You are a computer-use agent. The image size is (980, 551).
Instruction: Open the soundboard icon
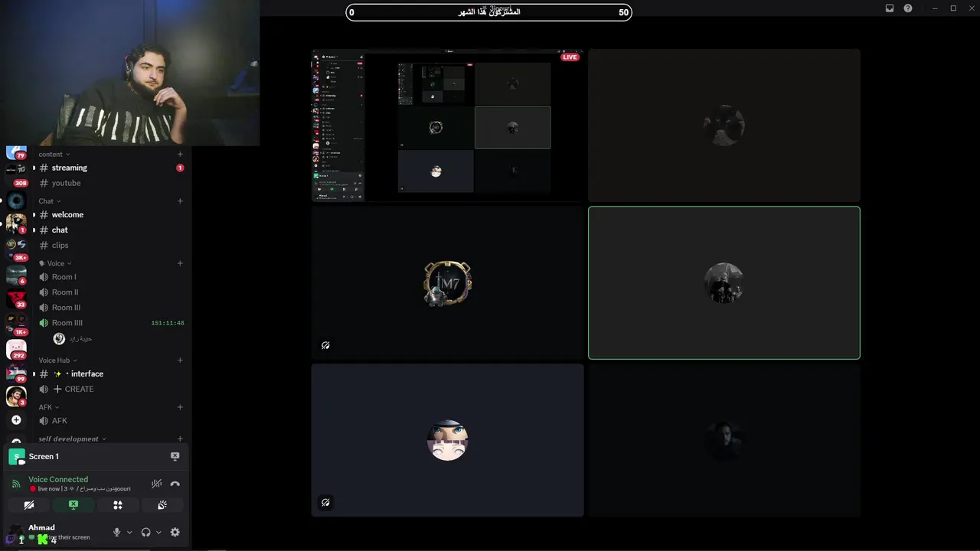(162, 505)
